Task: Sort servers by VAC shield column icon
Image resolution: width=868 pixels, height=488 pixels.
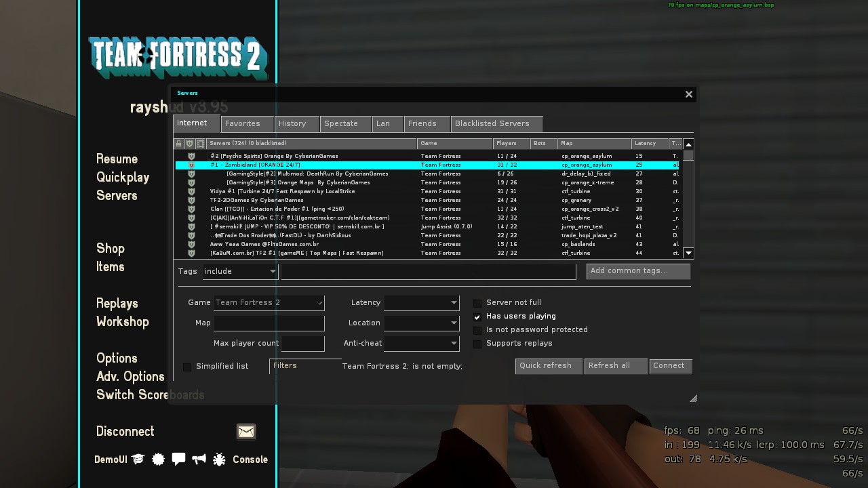Action: point(190,144)
